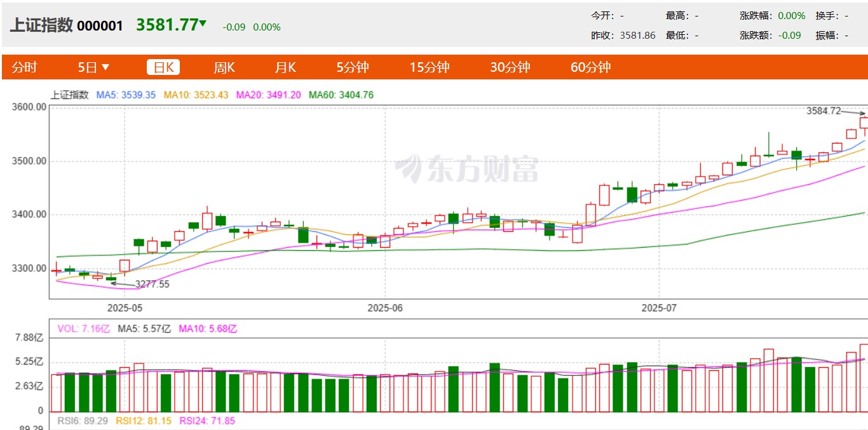The height and width of the screenshot is (430, 868).
Task: Click the RSI6: 89.29 label
Action: click(81, 420)
